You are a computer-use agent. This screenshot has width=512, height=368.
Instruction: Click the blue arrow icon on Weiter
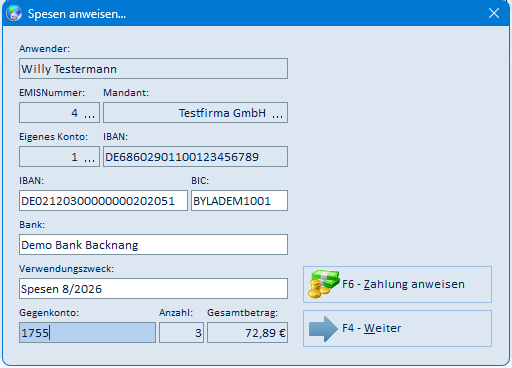(x=323, y=329)
